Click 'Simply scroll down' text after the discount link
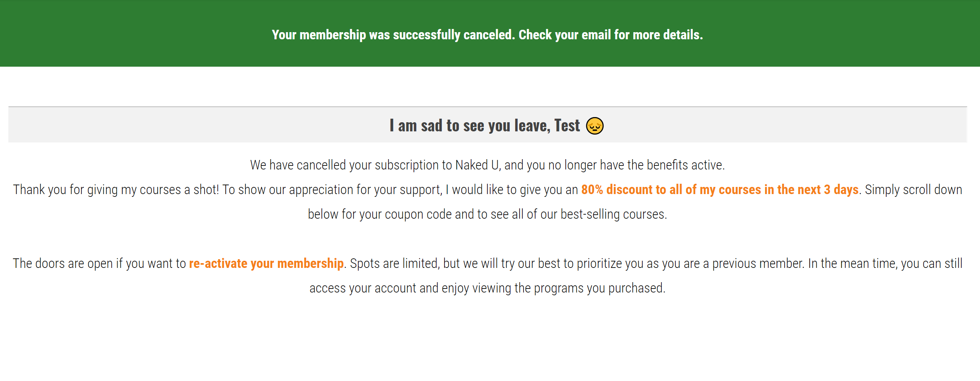This screenshot has width=980, height=381. (x=913, y=190)
